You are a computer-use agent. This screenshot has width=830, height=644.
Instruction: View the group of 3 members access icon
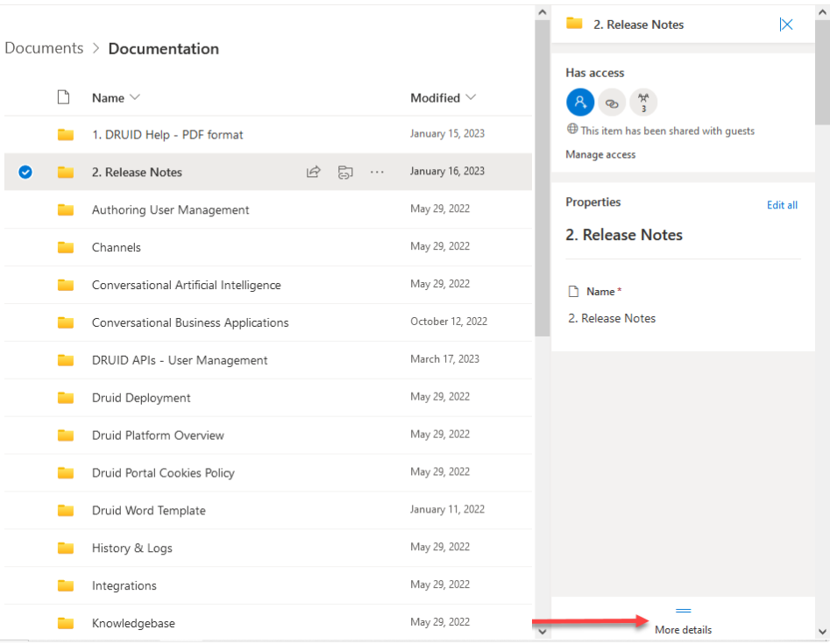(x=643, y=102)
